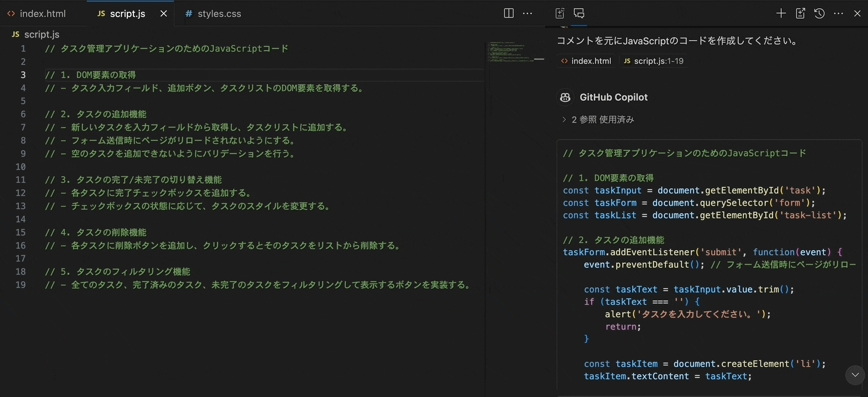Image resolution: width=868 pixels, height=397 pixels.
Task: Click comment '// 3. タスクの完了/未完了の切り替え機能'
Action: (x=133, y=180)
